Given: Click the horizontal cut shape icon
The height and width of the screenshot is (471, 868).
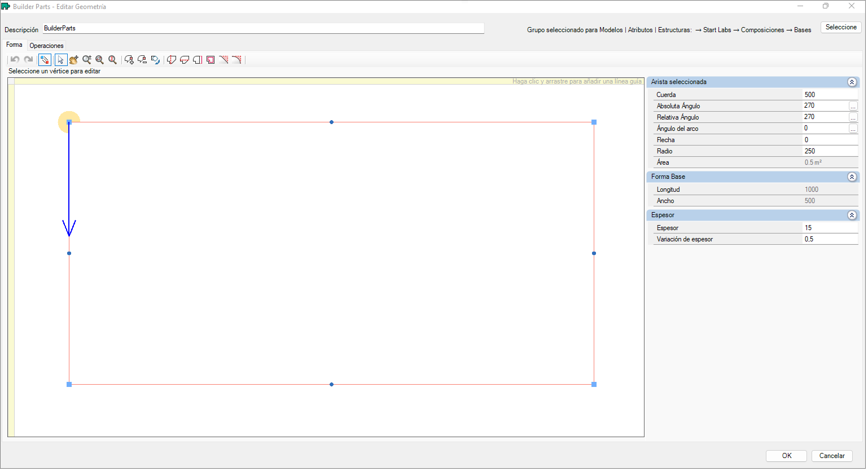Looking at the screenshot, I should tap(185, 60).
